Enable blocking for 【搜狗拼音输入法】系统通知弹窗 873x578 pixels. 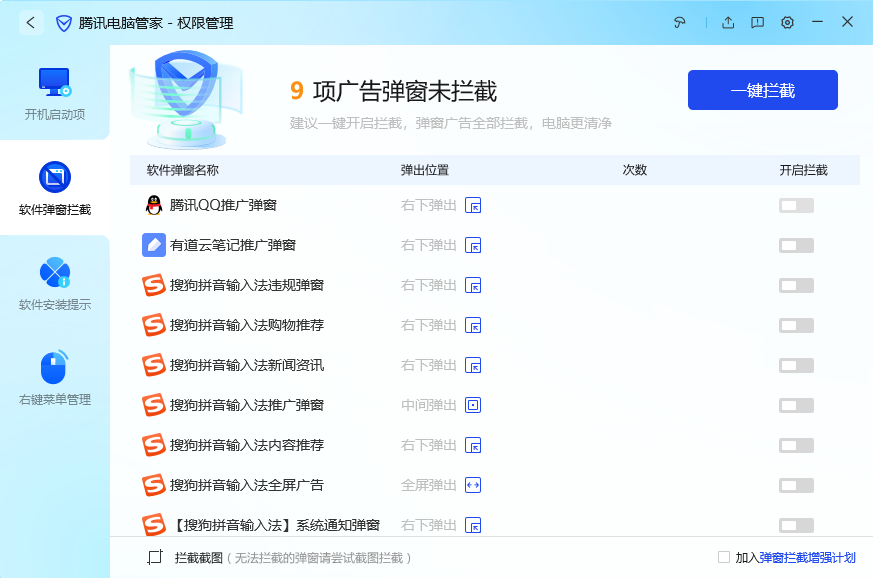[x=796, y=525]
